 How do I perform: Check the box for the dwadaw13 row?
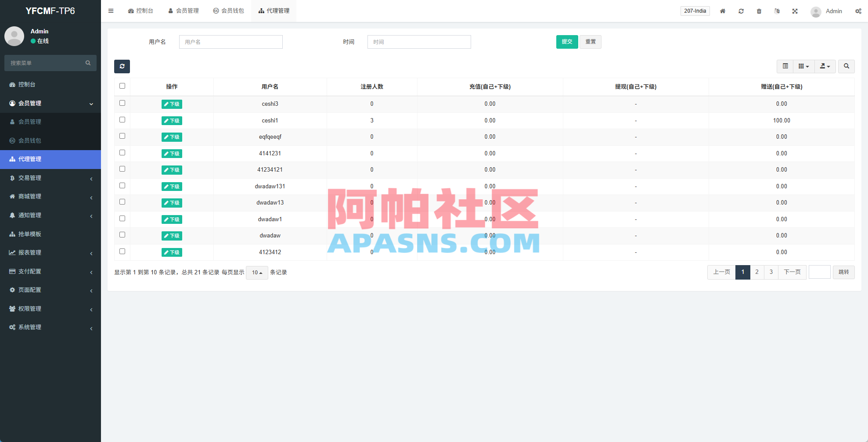click(122, 202)
